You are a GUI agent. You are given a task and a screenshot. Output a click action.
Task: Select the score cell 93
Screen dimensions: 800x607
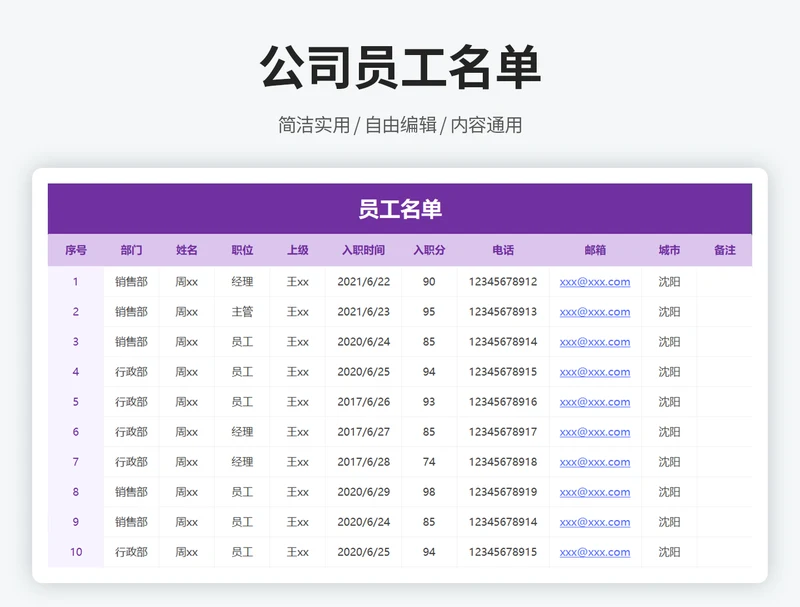point(429,402)
